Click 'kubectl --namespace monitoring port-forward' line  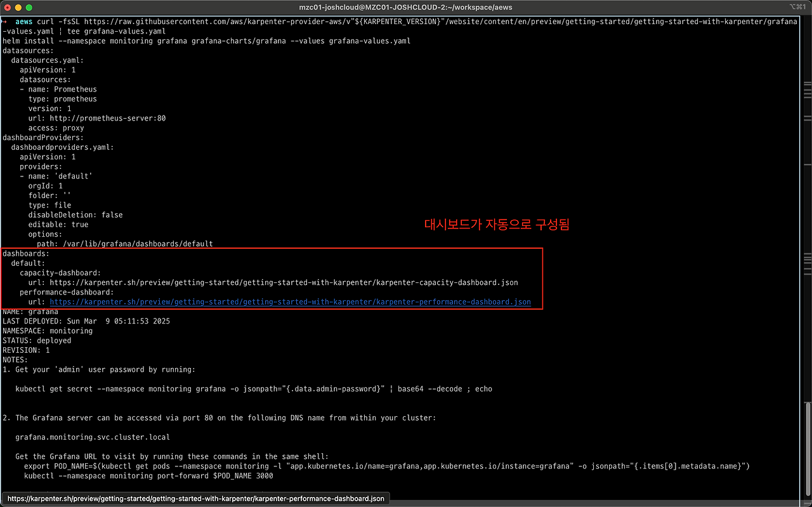148,475
